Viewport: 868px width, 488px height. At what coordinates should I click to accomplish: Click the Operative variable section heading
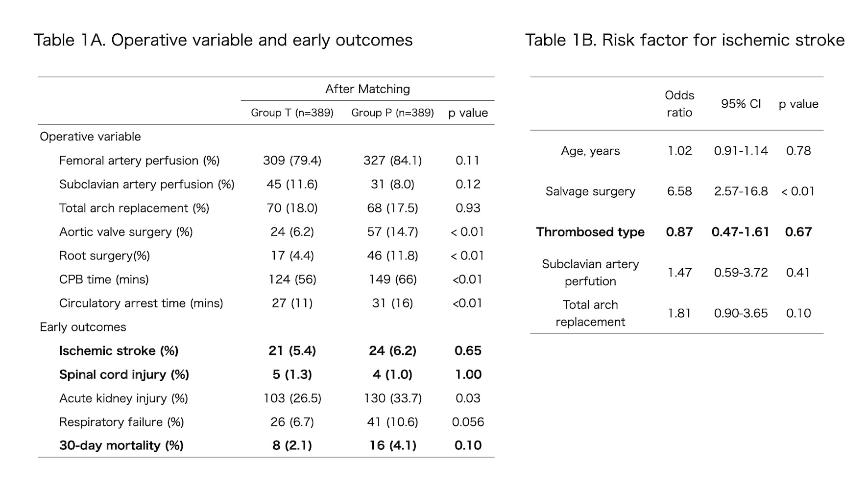[x=90, y=137]
